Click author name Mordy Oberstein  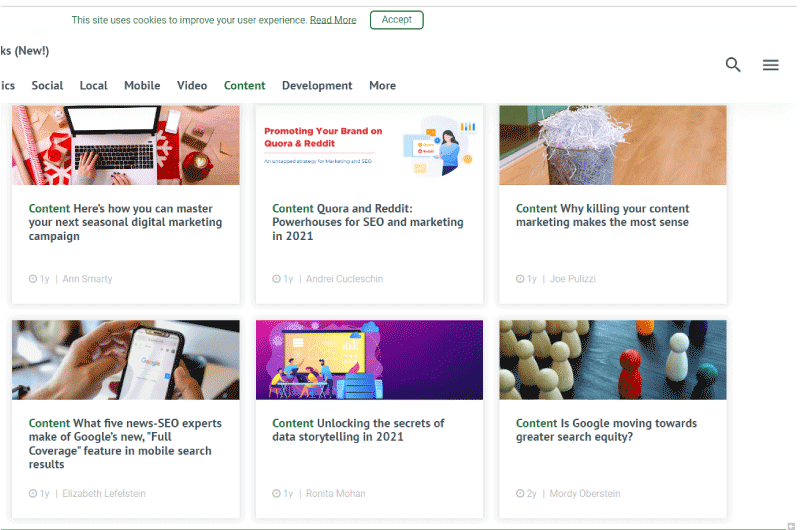tap(585, 494)
